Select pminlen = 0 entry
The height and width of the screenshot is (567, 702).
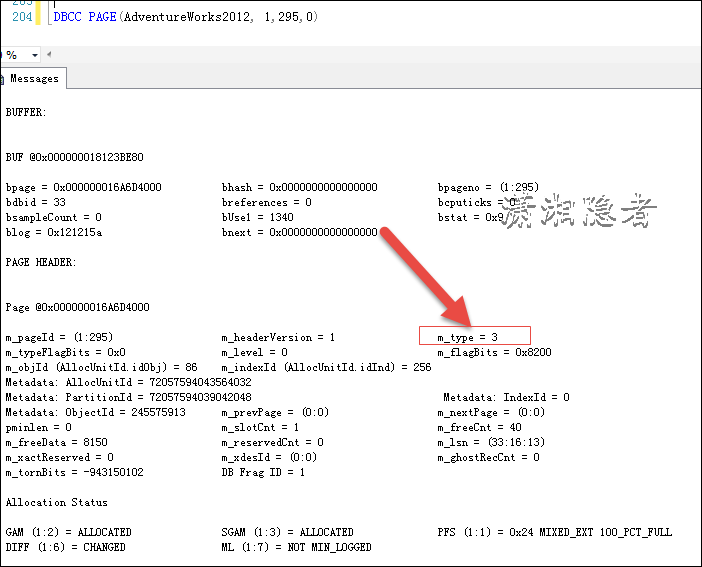(x=39, y=427)
